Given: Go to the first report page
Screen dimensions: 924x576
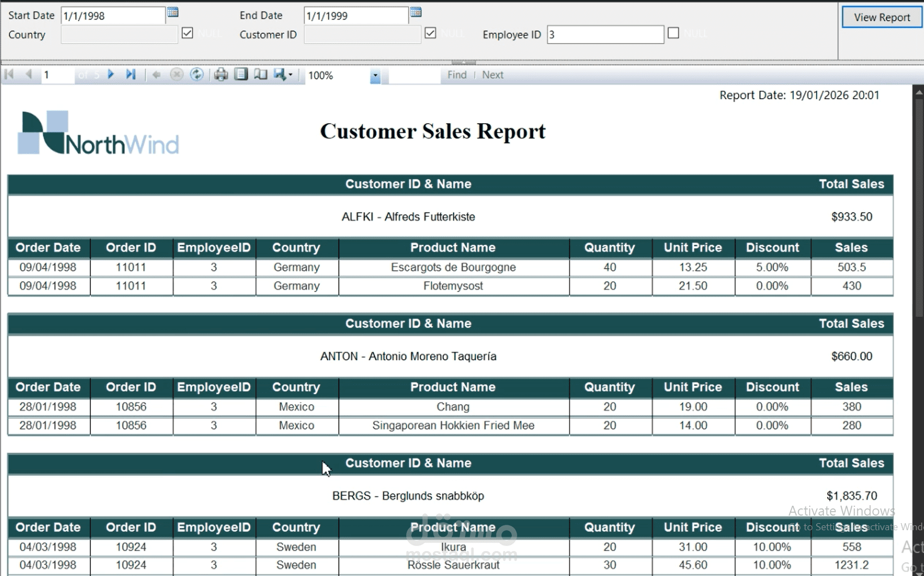Looking at the screenshot, I should pos(9,75).
